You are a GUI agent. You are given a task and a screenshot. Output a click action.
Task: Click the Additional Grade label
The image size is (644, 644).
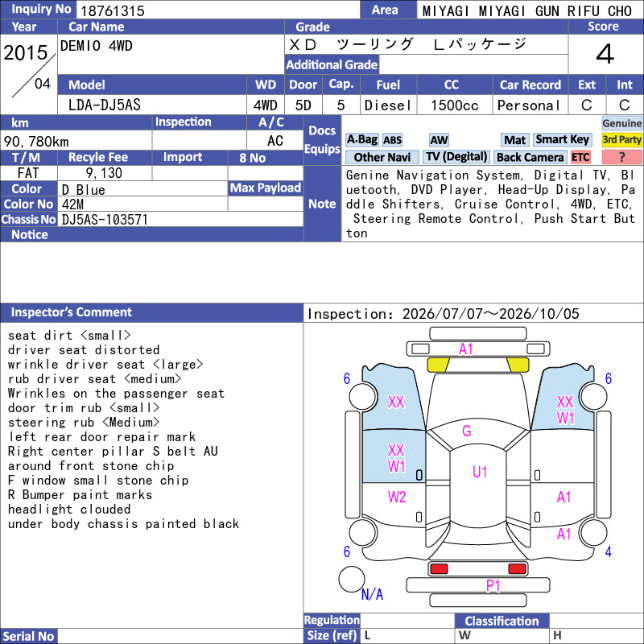click(332, 64)
